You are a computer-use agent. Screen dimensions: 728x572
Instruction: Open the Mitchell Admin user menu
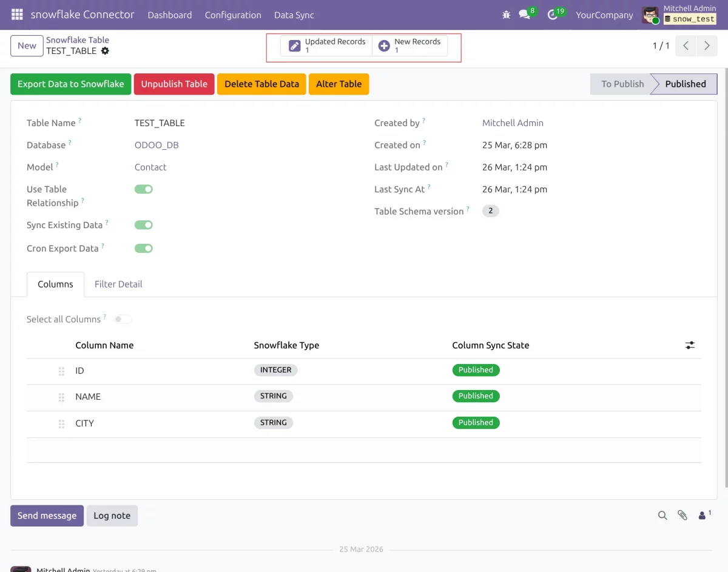(679, 15)
